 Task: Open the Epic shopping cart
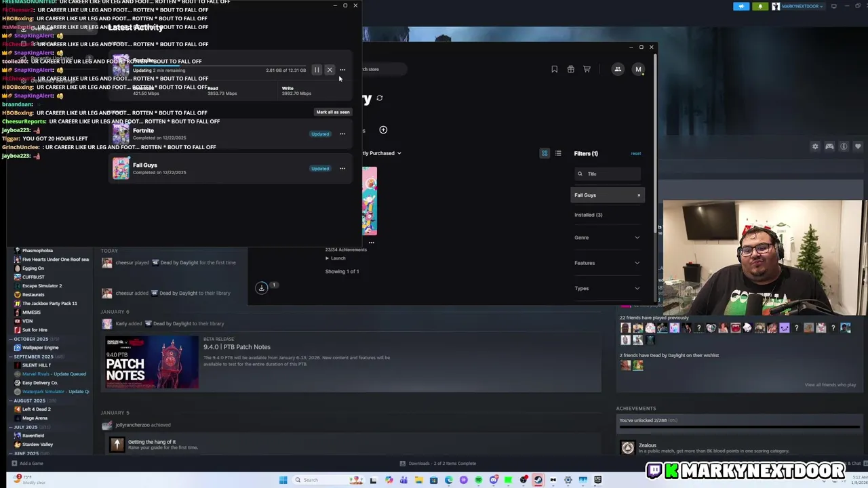(587, 69)
